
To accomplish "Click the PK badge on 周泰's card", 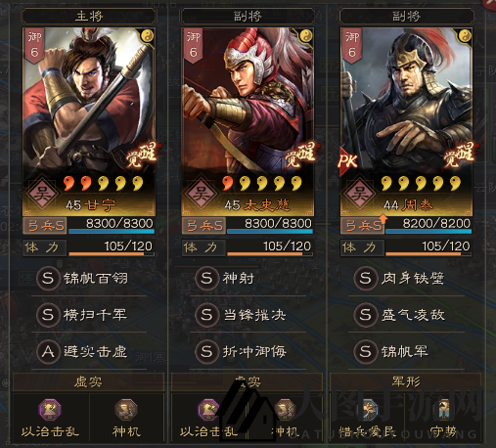I will point(348,161).
